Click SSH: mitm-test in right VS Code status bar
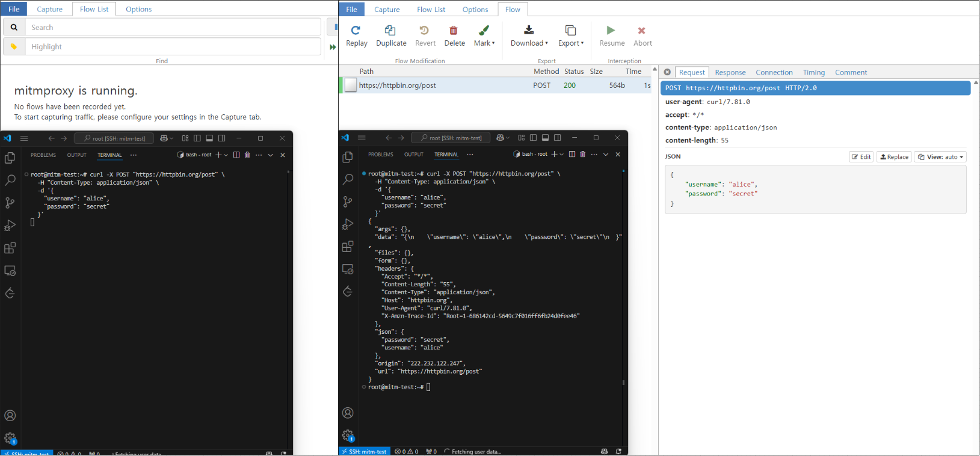This screenshot has width=980, height=456. [365, 451]
